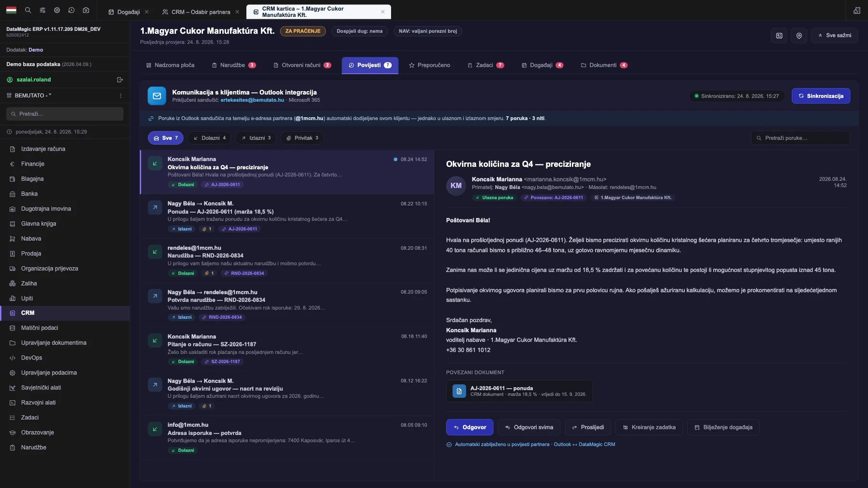Open Financije in the sidebar
The height and width of the screenshot is (488, 868).
pyautogui.click(x=65, y=164)
